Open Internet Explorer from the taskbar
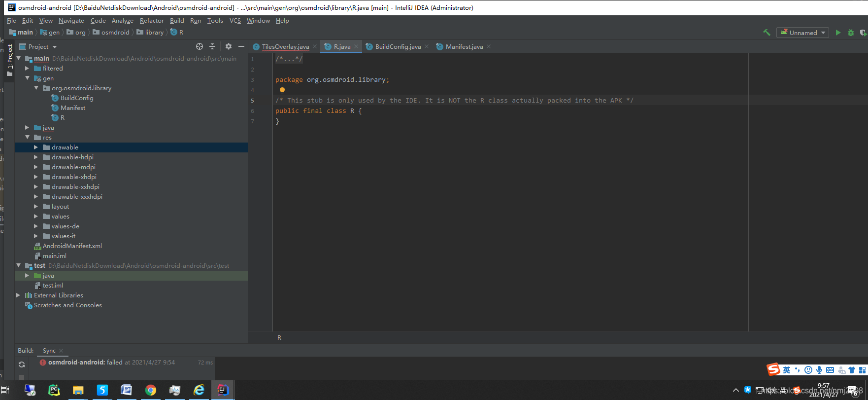The height and width of the screenshot is (400, 868). [199, 390]
